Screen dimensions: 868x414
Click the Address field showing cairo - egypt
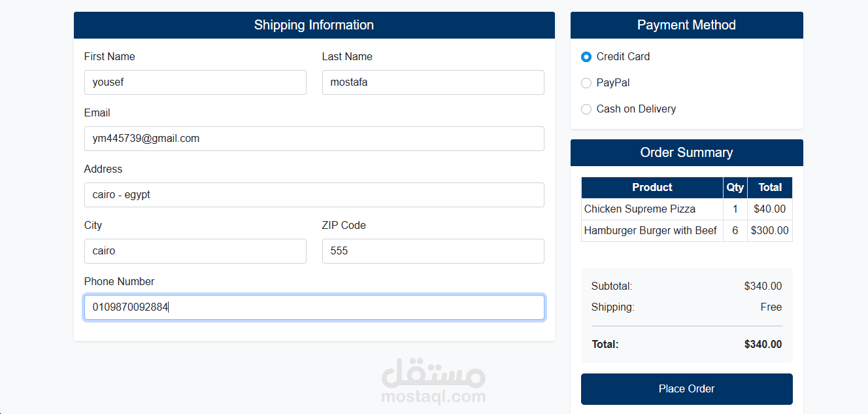point(314,195)
